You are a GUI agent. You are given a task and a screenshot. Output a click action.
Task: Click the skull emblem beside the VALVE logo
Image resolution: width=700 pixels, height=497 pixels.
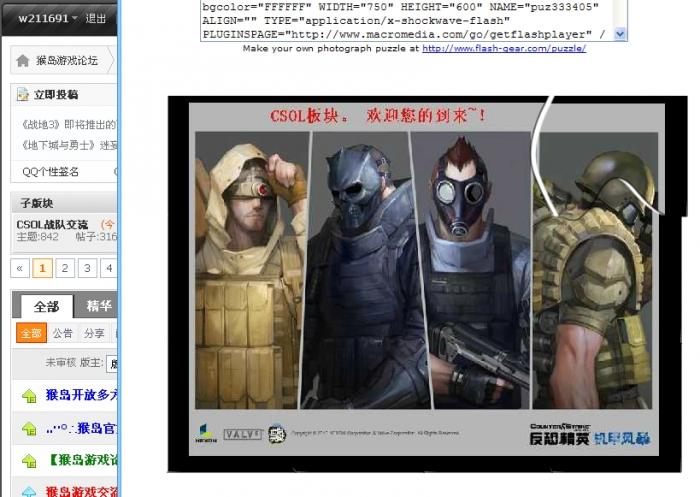coord(277,434)
